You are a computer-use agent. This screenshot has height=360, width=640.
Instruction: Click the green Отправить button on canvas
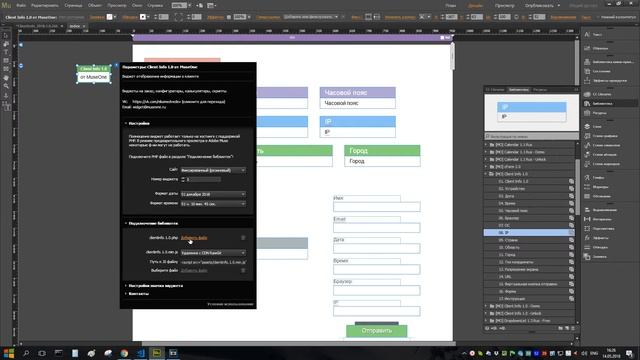tap(376, 331)
